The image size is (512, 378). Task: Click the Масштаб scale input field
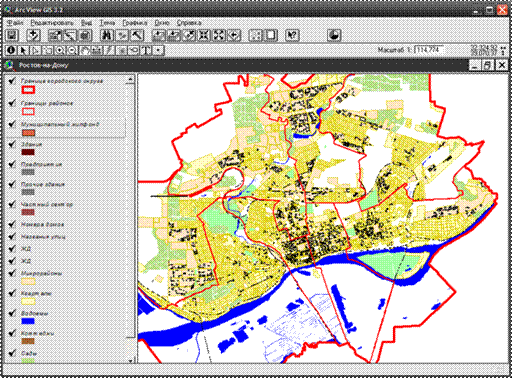coord(429,50)
